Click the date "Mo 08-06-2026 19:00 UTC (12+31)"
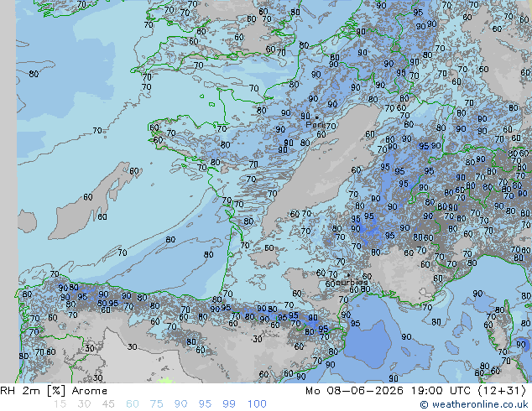Screen dimensions: 532x411 coord(415,391)
